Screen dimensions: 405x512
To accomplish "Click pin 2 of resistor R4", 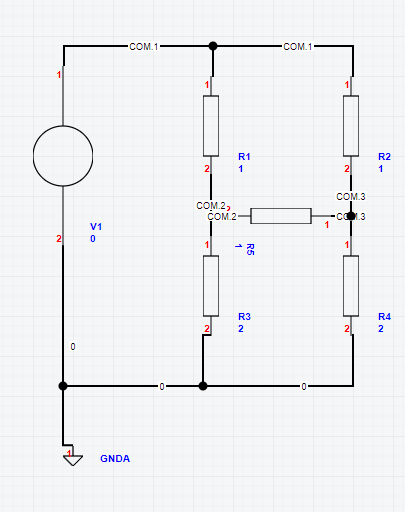I will tap(347, 329).
